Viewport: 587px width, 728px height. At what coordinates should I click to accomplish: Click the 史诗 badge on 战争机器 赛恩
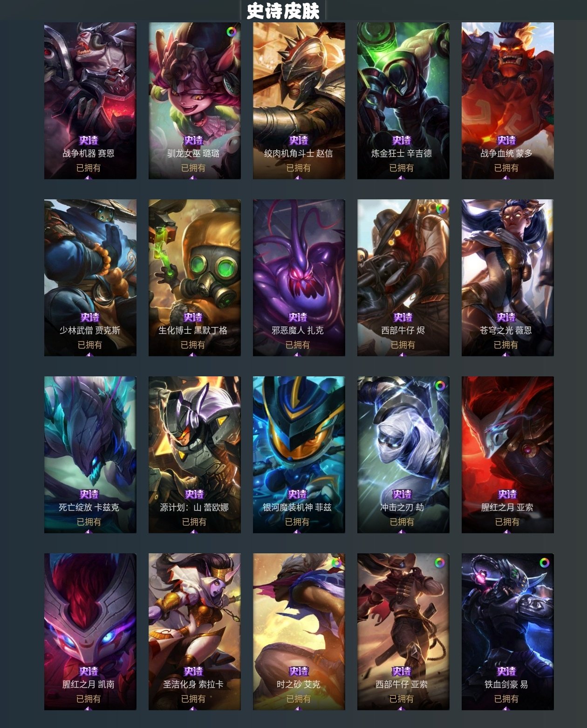click(89, 140)
